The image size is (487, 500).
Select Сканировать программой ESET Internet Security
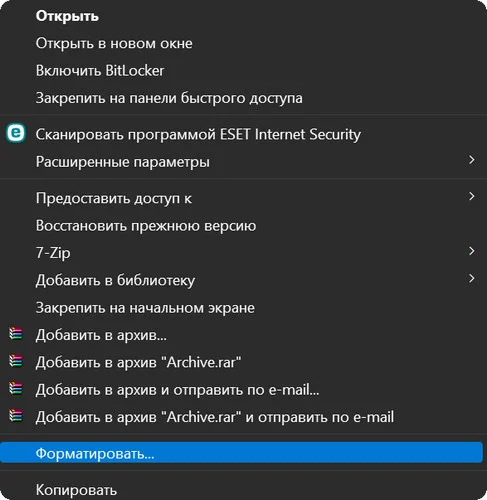point(198,135)
